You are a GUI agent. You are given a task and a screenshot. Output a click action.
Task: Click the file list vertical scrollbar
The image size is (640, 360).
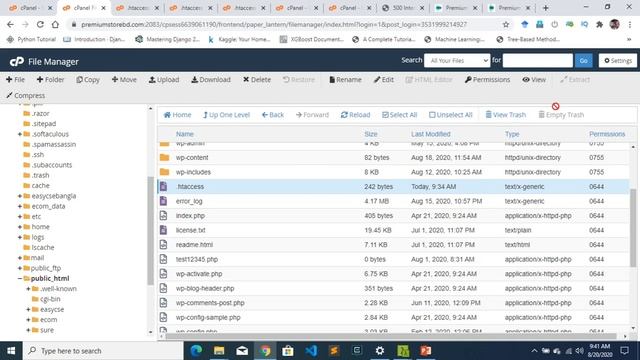[x=633, y=227]
